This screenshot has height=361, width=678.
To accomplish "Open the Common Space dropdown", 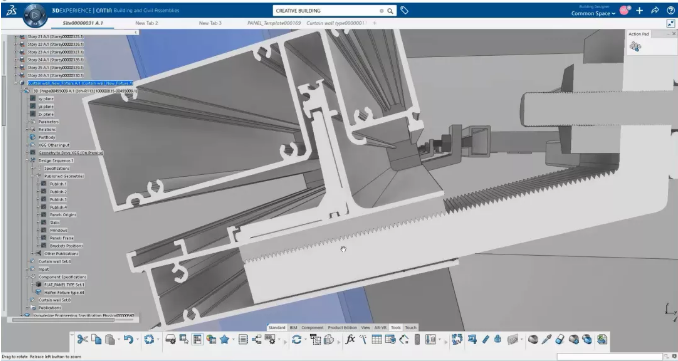I will click(593, 13).
